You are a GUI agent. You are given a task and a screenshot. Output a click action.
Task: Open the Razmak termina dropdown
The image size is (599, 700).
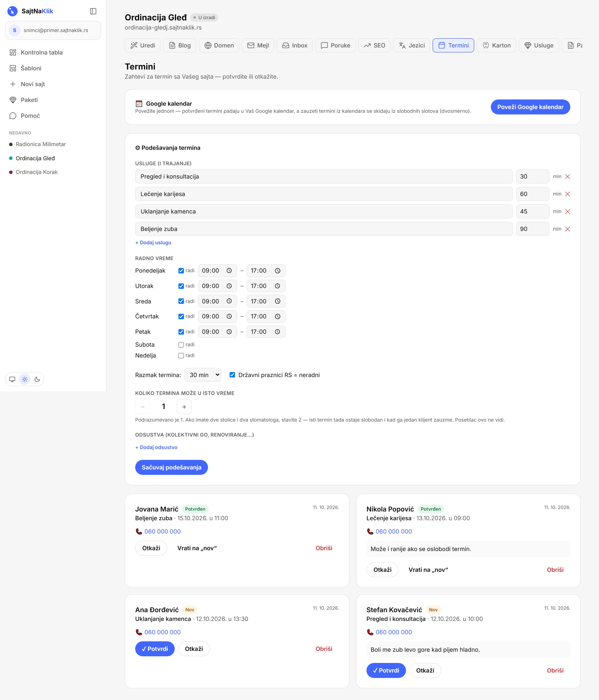pyautogui.click(x=203, y=375)
